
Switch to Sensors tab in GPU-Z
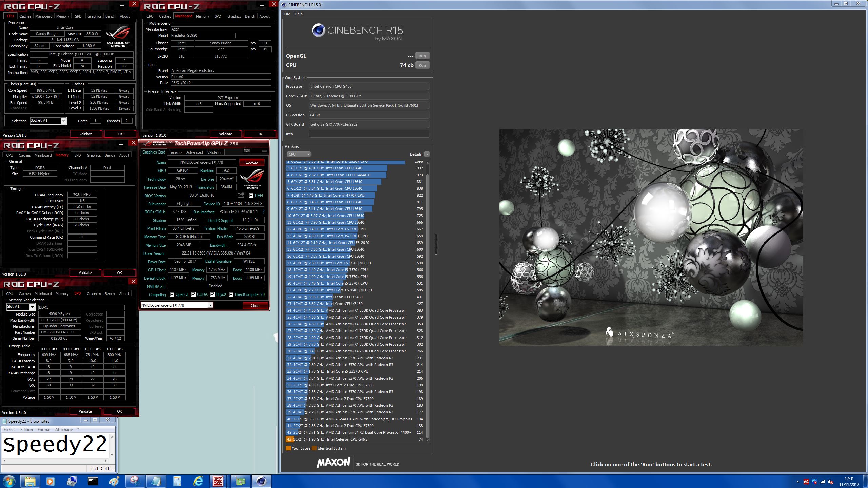[176, 152]
